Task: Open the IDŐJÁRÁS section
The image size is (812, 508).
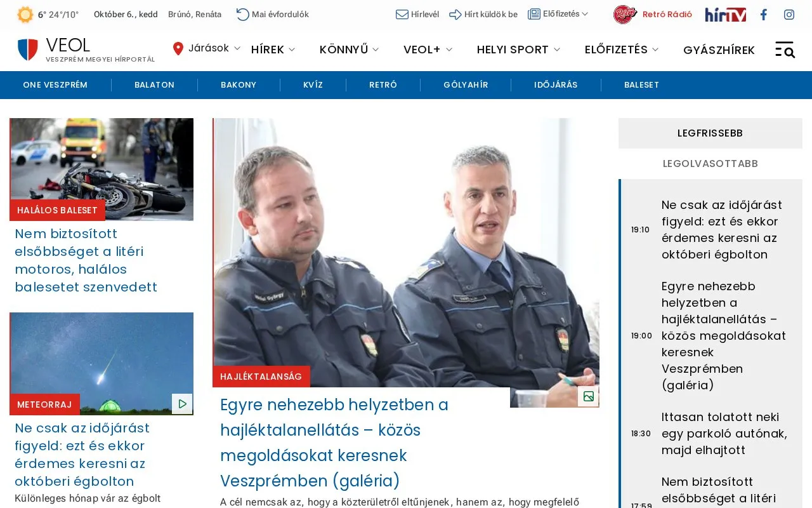Action: tap(556, 85)
